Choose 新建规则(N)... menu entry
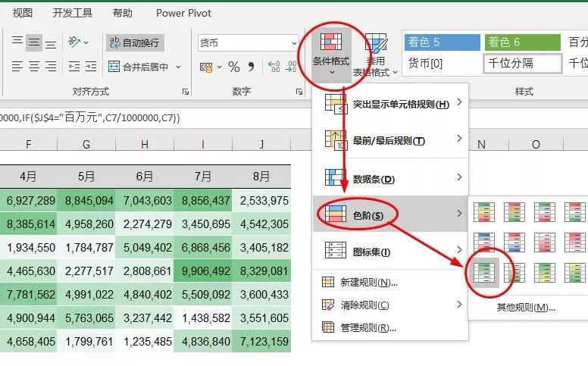 coord(390,282)
